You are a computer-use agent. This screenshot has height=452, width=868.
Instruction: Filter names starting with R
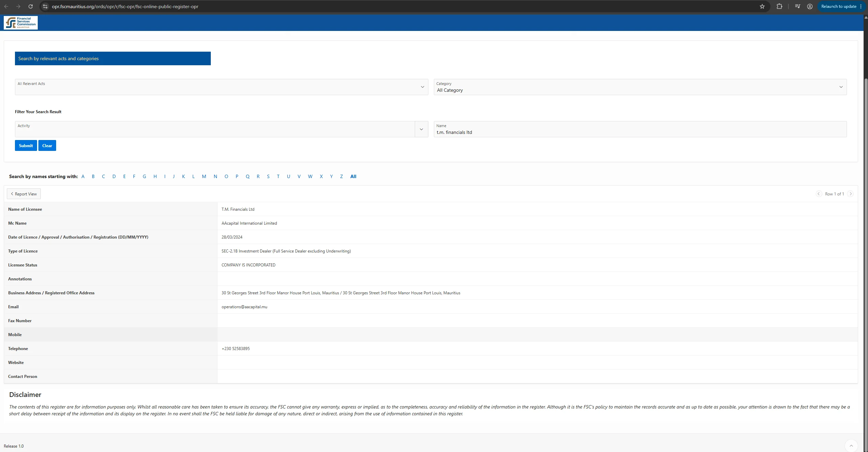(258, 176)
